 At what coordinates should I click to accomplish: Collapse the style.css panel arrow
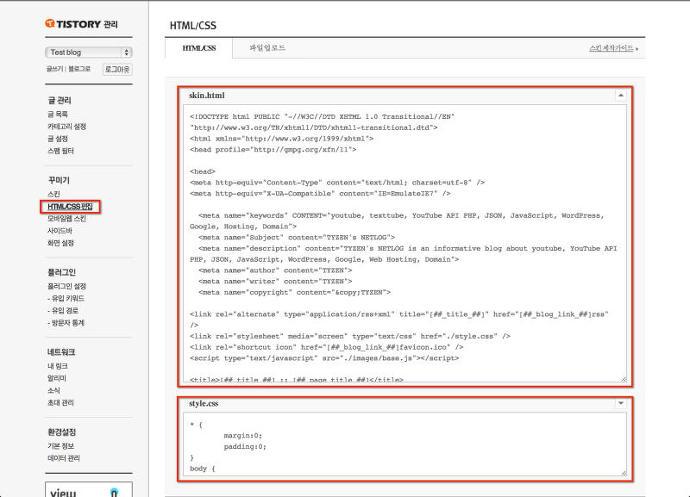tap(620, 403)
